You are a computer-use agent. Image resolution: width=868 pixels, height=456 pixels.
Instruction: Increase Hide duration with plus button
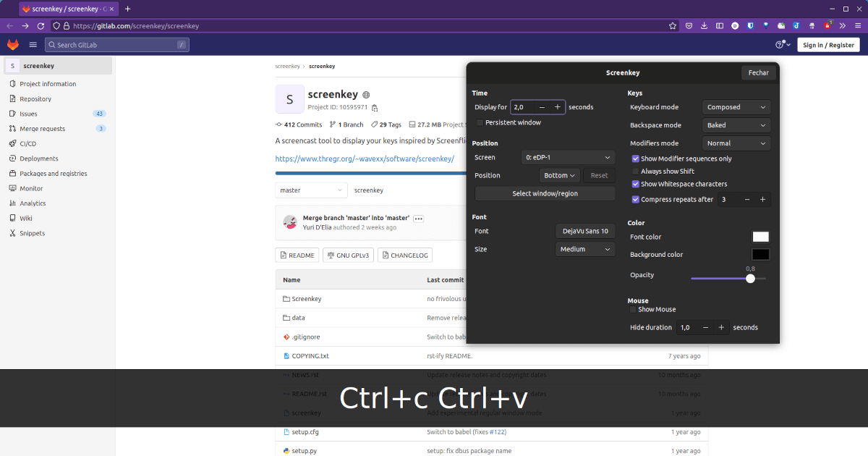tap(721, 327)
